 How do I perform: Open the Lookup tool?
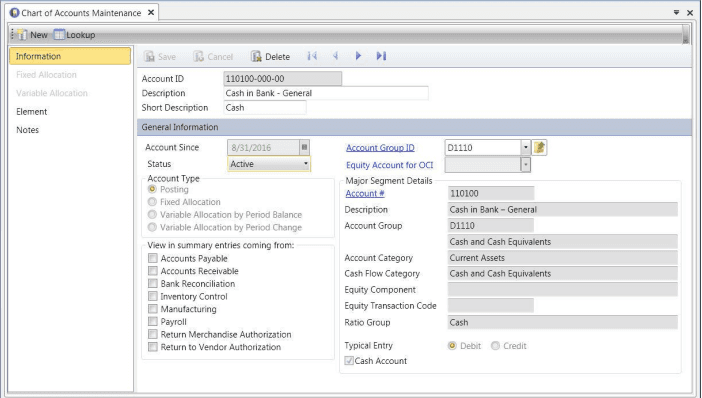click(x=74, y=34)
